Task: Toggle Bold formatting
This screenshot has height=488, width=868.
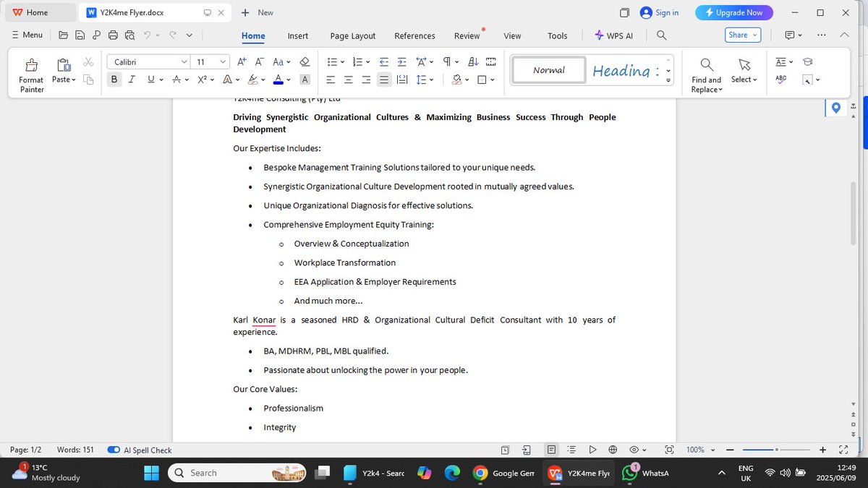Action: coord(114,80)
